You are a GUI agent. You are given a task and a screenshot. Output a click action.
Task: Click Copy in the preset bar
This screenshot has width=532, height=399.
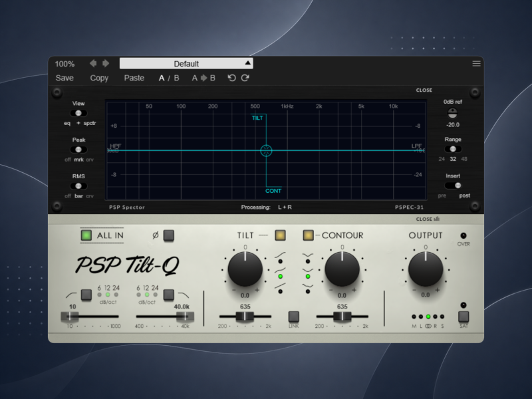99,78
